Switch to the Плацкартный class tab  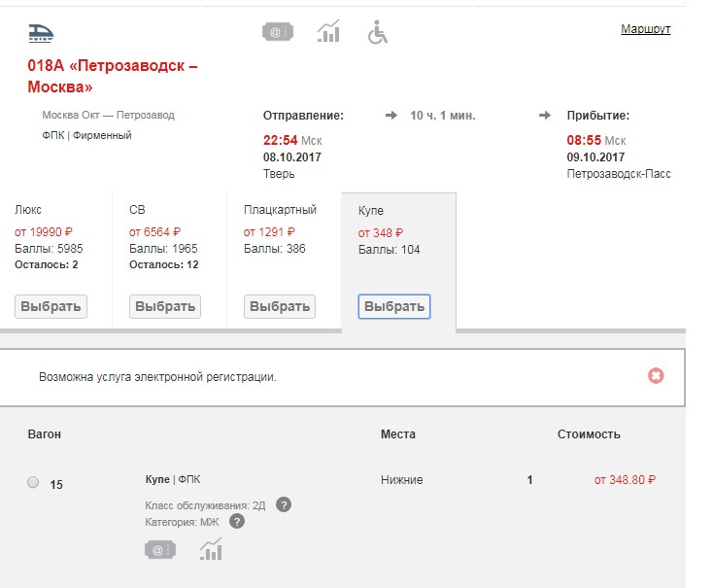(279, 306)
